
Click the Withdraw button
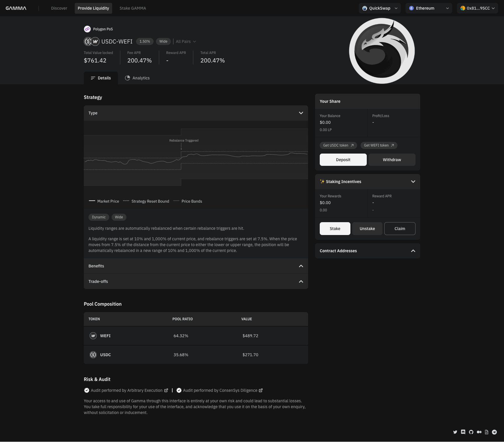point(392,160)
